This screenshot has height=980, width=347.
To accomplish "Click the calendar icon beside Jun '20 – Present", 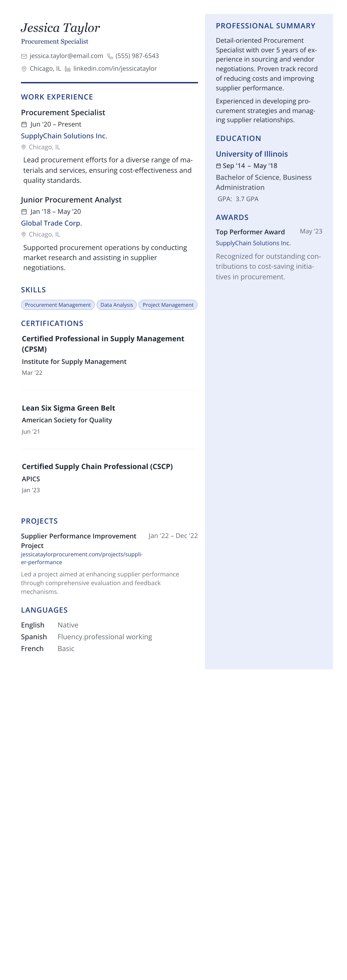I will 24,124.
